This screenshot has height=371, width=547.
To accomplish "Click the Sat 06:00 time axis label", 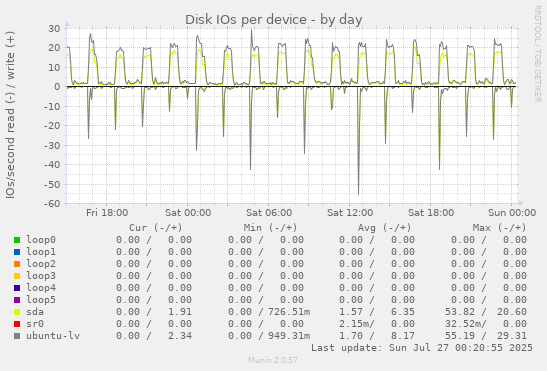I will tap(269, 213).
